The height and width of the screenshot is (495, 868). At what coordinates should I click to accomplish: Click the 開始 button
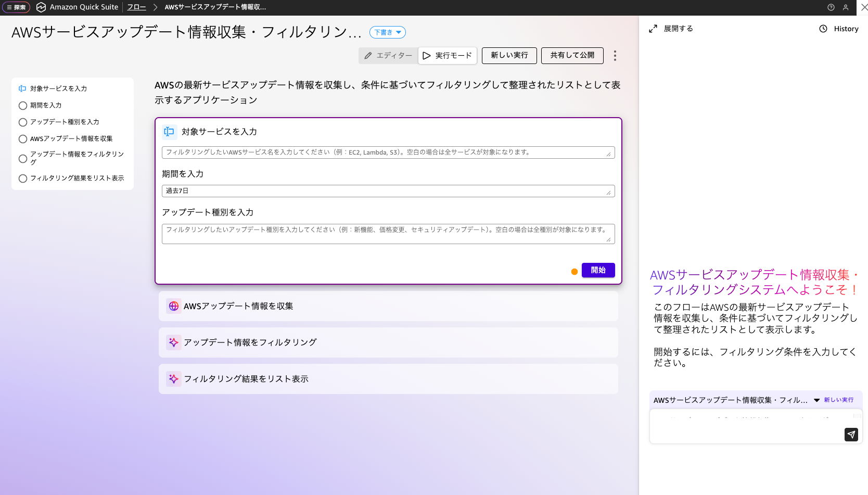[x=598, y=270]
